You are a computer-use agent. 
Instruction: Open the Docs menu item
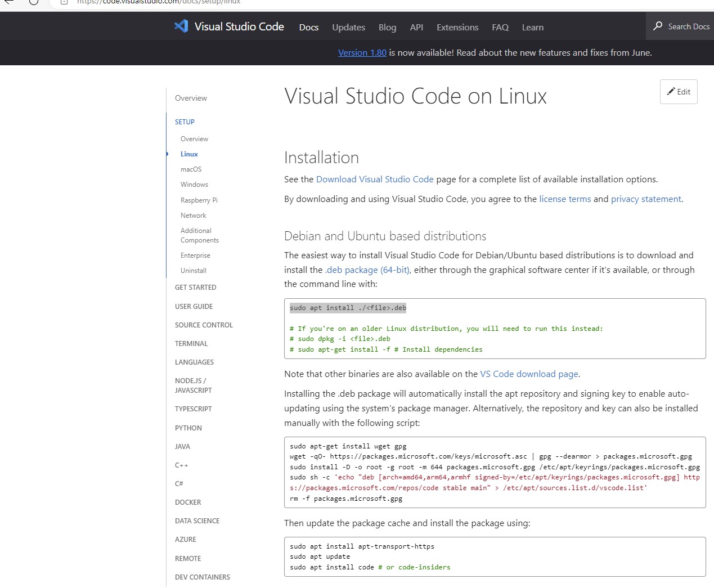[x=309, y=27]
